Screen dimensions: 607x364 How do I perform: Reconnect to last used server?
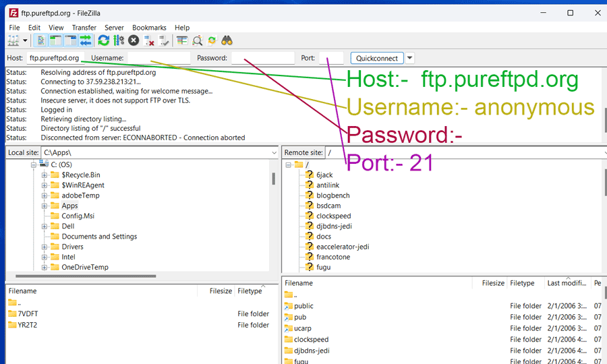tap(164, 40)
